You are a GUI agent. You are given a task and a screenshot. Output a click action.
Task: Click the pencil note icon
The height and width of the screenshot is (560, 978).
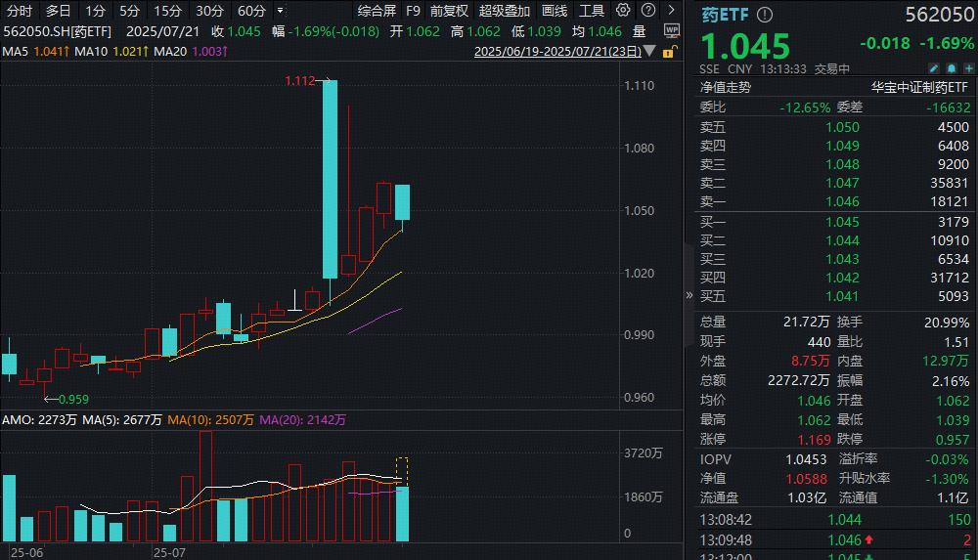click(934, 68)
